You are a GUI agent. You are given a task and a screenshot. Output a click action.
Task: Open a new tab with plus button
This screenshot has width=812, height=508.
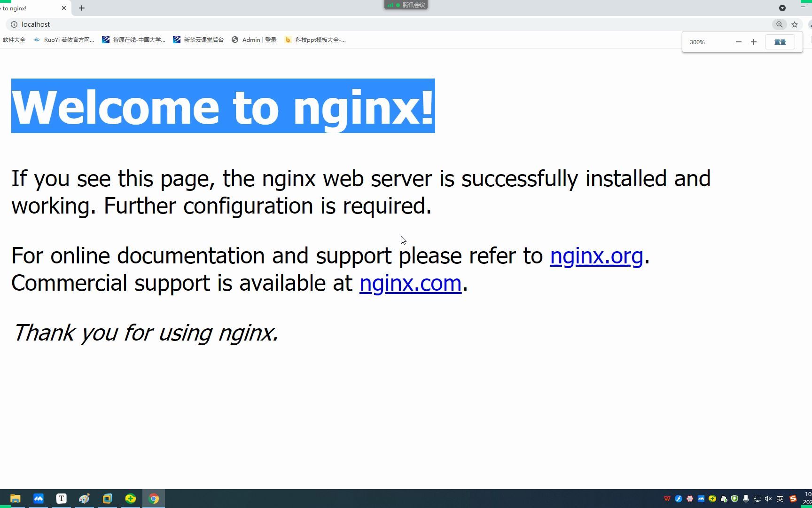coord(82,8)
